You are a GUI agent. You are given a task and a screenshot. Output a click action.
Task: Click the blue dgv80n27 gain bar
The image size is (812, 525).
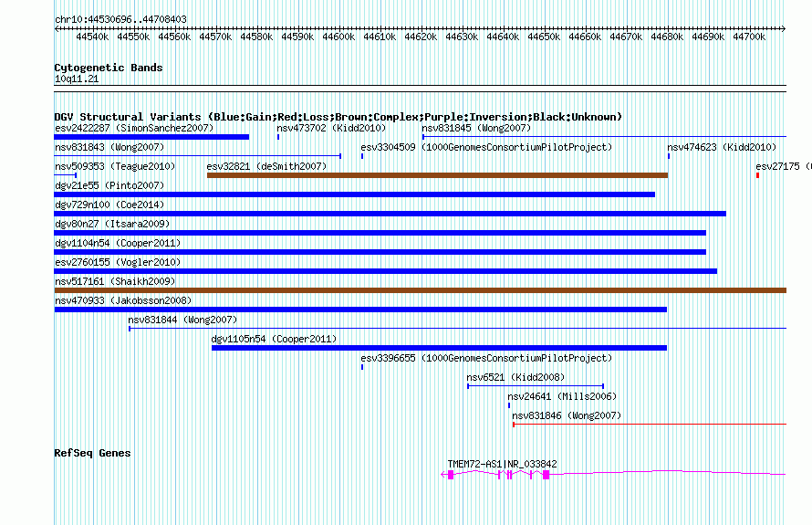(380, 233)
